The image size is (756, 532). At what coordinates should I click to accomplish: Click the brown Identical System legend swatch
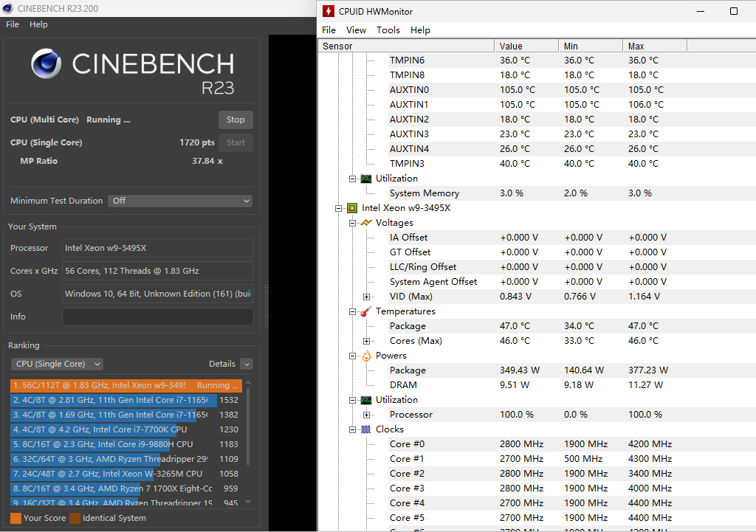pos(75,518)
